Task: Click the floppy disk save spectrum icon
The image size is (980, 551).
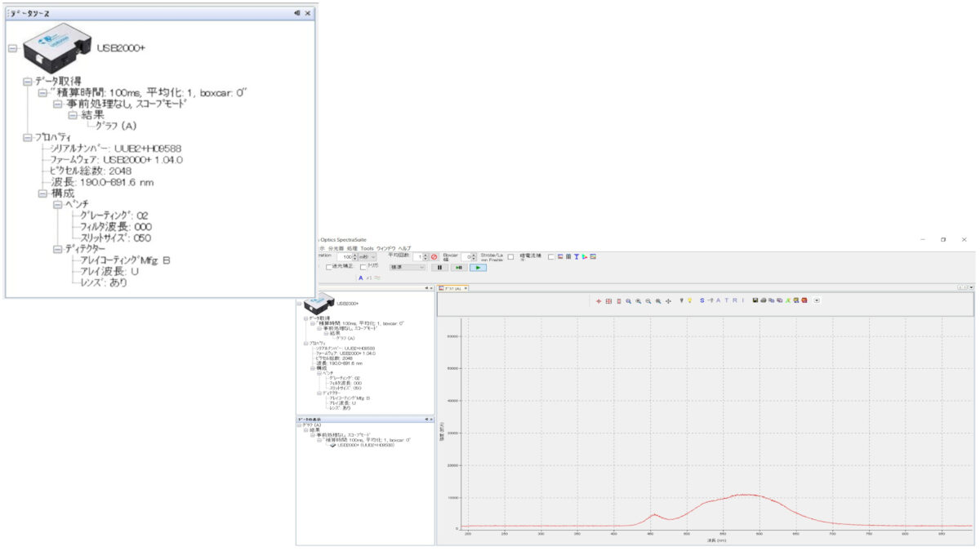Action: [x=755, y=300]
